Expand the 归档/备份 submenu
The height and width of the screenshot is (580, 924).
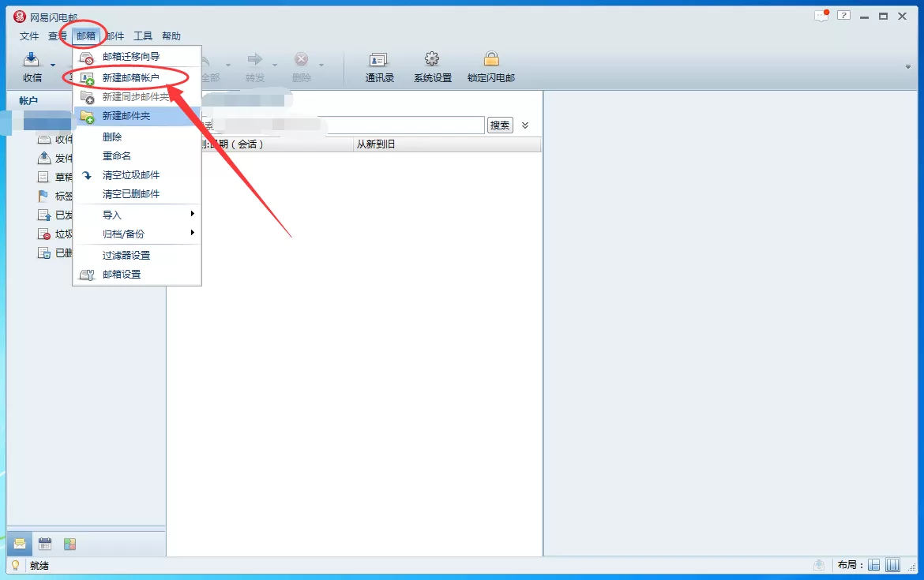[x=137, y=234]
